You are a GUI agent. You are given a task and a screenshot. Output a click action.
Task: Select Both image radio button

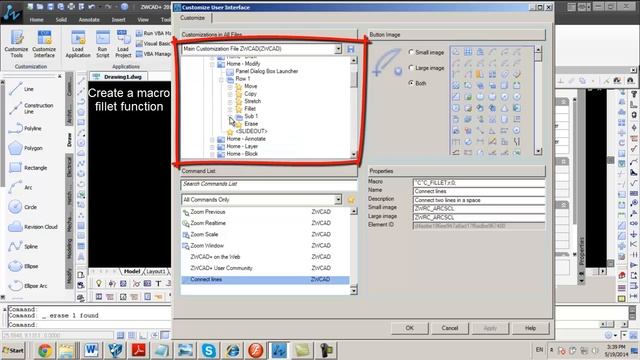click(411, 83)
